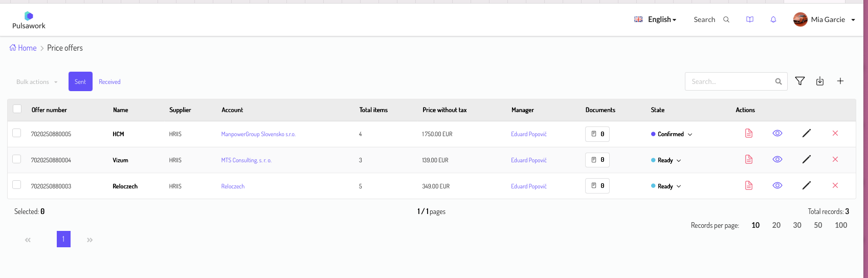868x278 pixels.
Task: Open manager Eduard Popovič in Vizum row
Action: (529, 160)
